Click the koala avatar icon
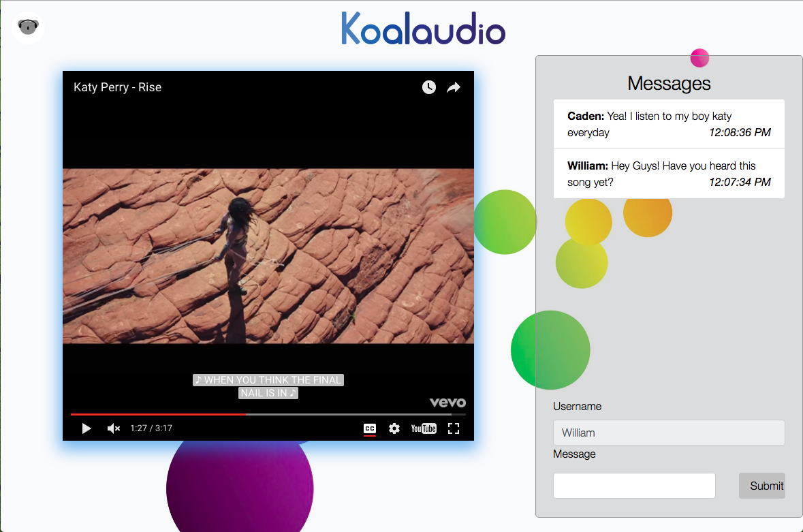This screenshot has height=532, width=803. pyautogui.click(x=28, y=27)
